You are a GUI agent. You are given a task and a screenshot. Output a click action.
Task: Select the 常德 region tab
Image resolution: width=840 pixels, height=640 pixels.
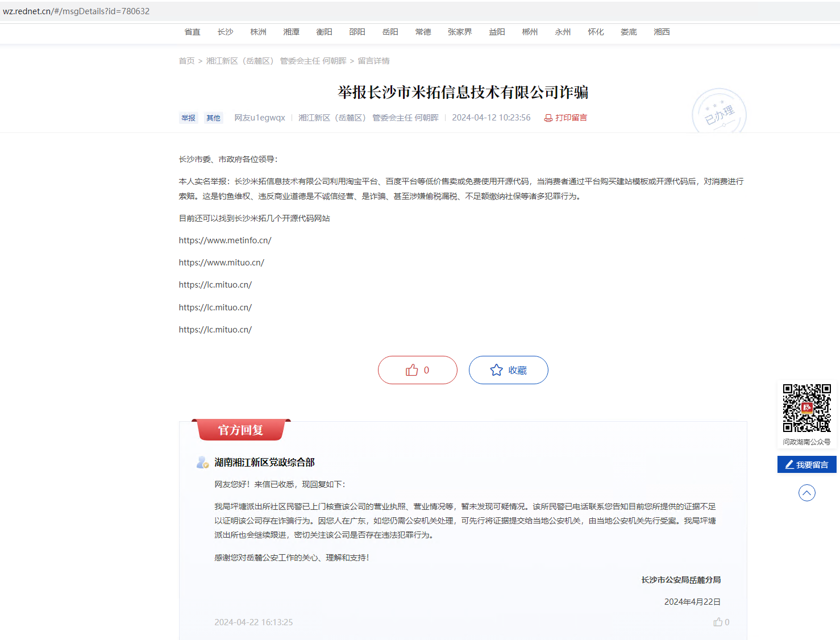point(423,32)
